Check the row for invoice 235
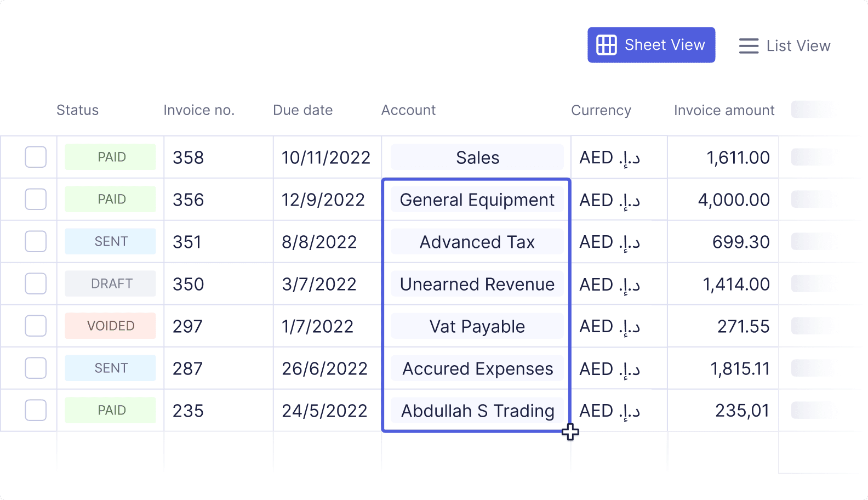Image resolution: width=868 pixels, height=500 pixels. (x=35, y=410)
